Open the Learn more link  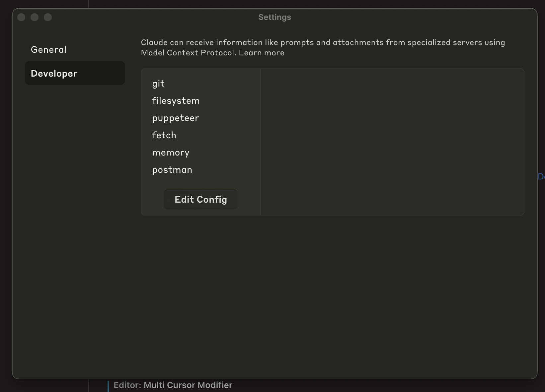pyautogui.click(x=262, y=53)
